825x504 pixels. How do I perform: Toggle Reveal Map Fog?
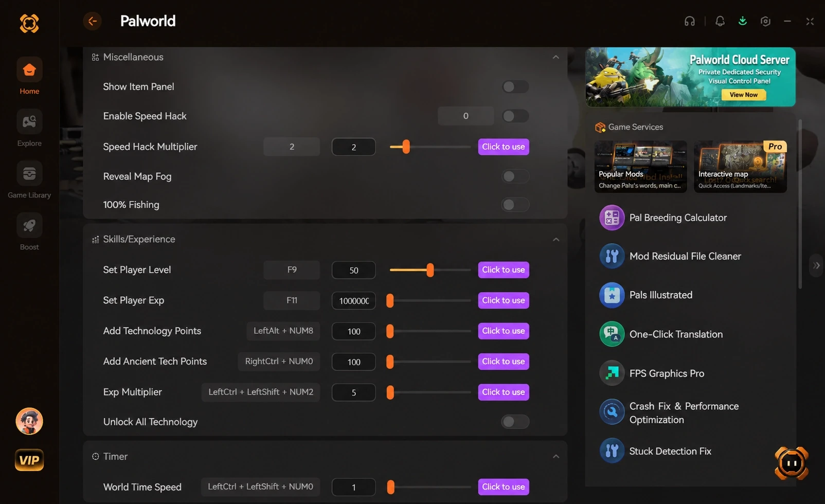coord(515,176)
